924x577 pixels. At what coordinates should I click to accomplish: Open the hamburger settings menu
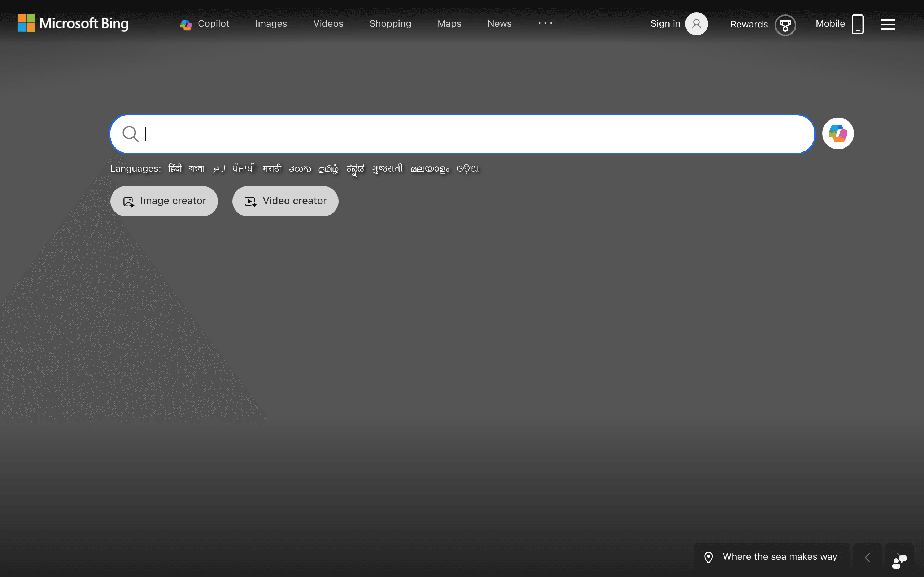tap(888, 25)
